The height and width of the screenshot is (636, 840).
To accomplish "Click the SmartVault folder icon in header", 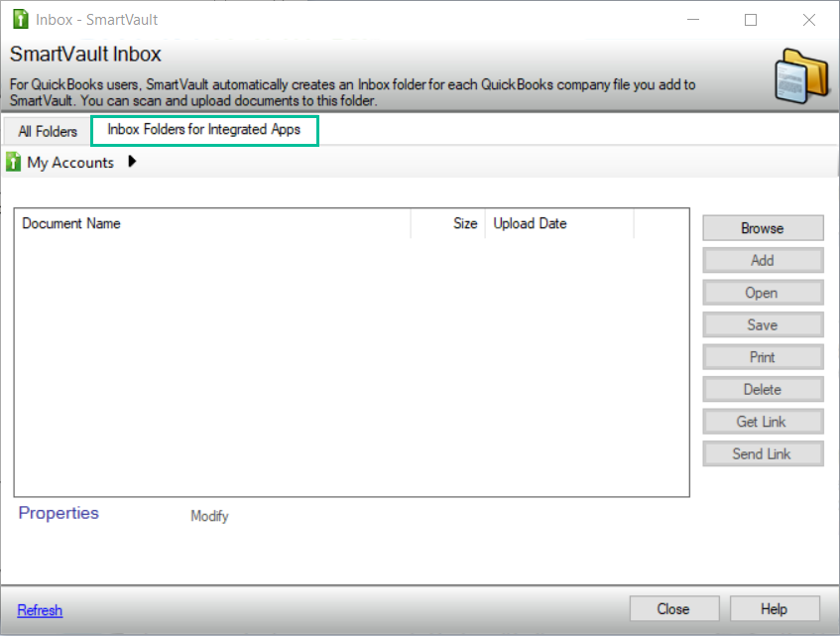I will tap(800, 76).
